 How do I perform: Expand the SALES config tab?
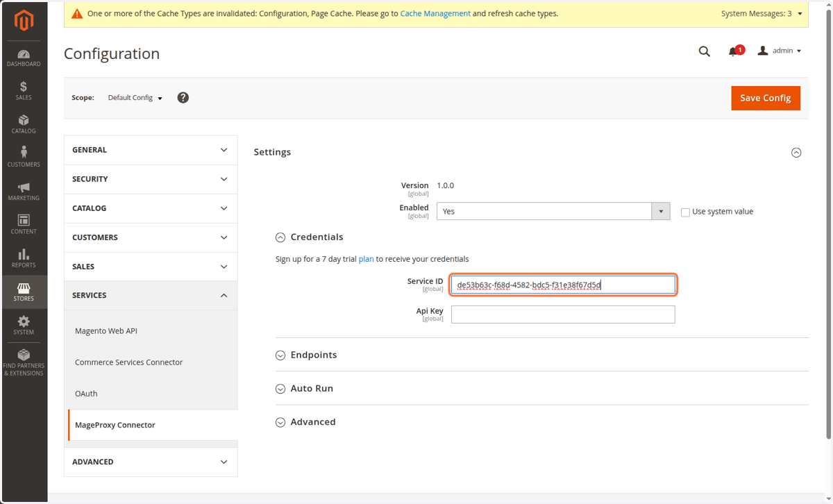[x=151, y=267]
